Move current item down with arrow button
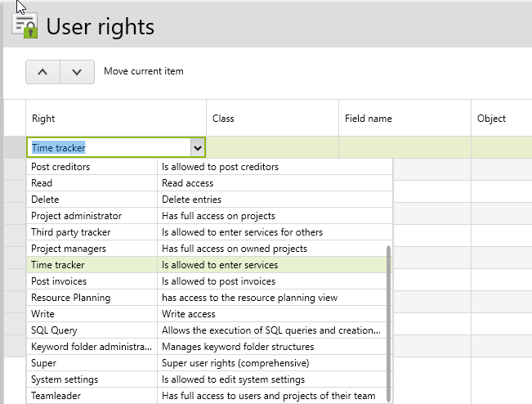The width and height of the screenshot is (532, 404). coord(77,72)
